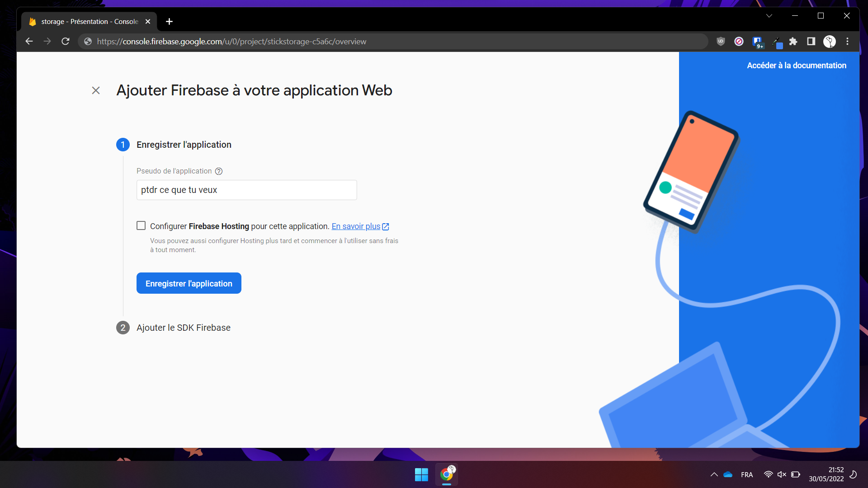Click the app nickname input field
The width and height of the screenshot is (868, 488).
coord(246,190)
